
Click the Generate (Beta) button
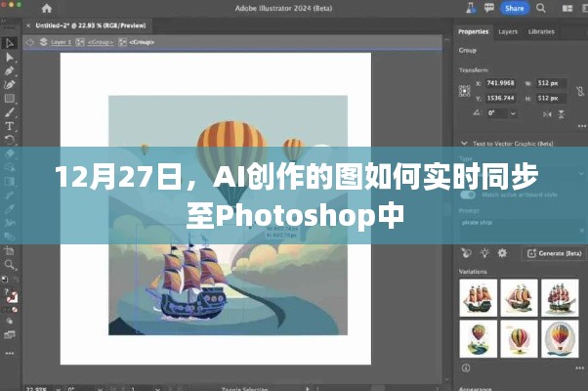tap(554, 254)
